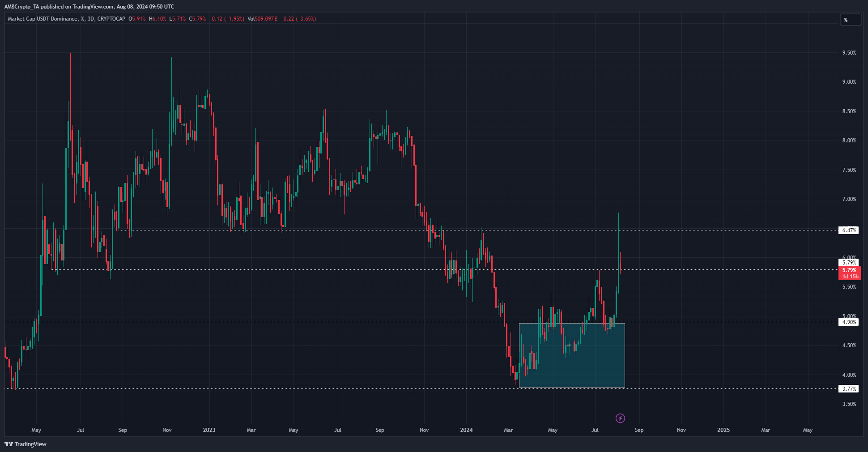Click the 8.50% axis label
The width and height of the screenshot is (868, 452).
(849, 111)
